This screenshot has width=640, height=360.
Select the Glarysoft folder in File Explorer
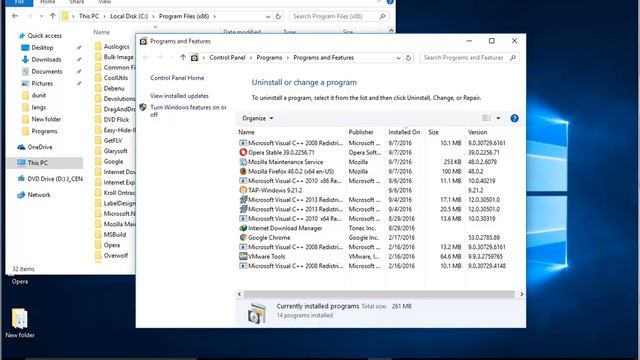(116, 151)
